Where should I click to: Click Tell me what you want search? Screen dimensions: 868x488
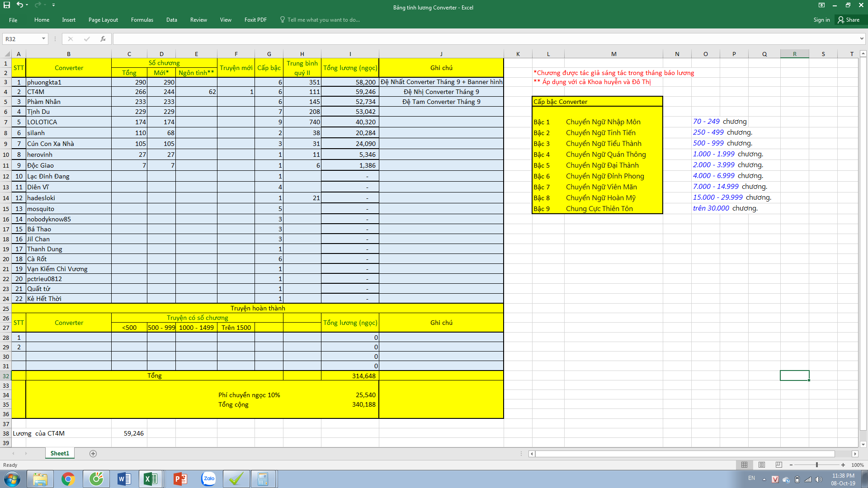click(323, 20)
